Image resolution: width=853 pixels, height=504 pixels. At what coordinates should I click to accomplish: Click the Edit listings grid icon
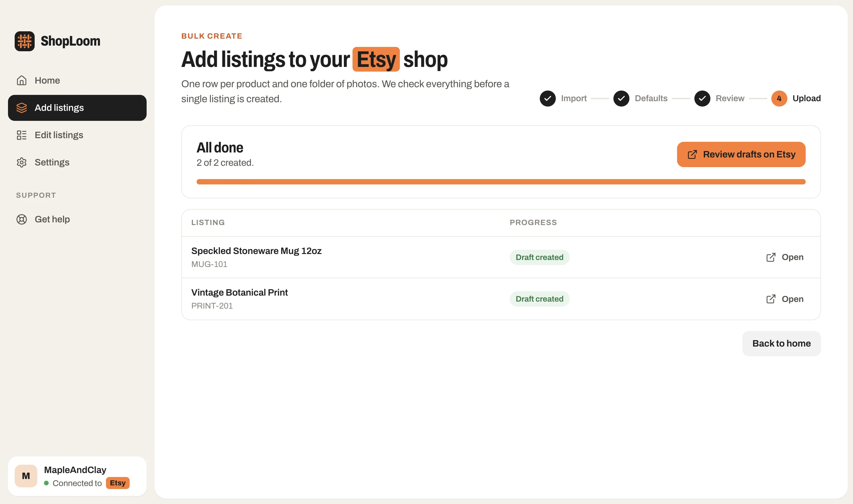pos(22,135)
